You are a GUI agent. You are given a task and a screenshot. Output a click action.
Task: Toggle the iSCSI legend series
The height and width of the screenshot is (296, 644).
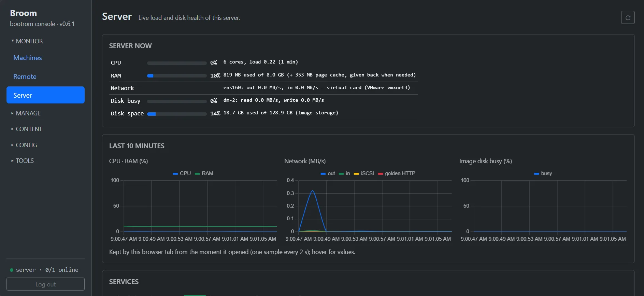tap(364, 173)
